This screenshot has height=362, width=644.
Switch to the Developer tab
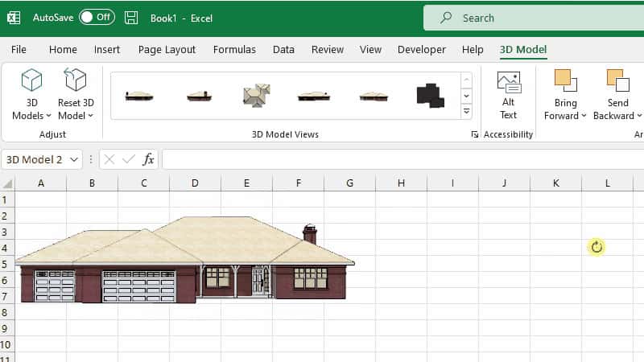pos(421,50)
